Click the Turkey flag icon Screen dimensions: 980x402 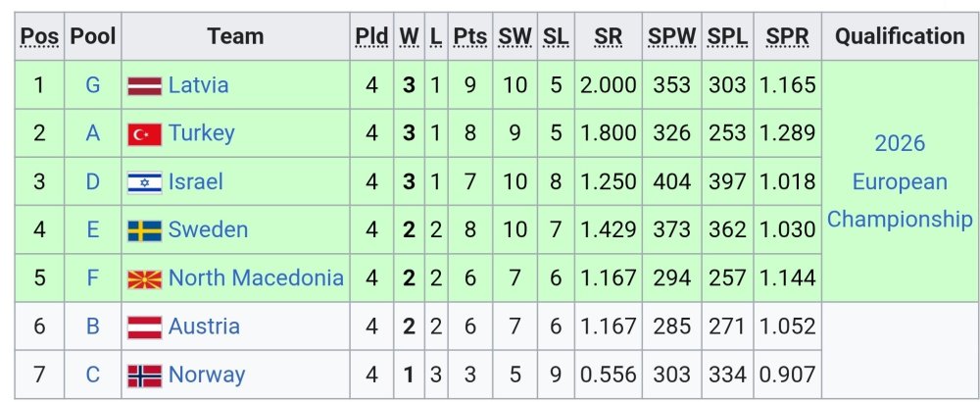click(x=144, y=134)
